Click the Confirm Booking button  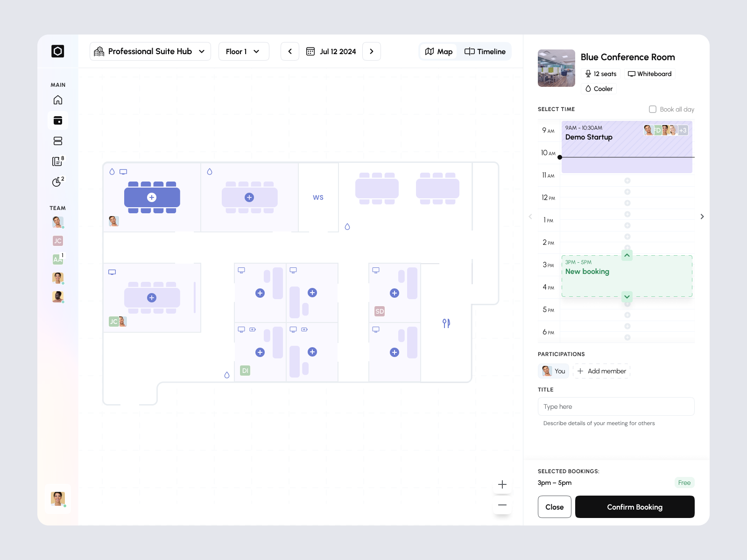coord(634,507)
